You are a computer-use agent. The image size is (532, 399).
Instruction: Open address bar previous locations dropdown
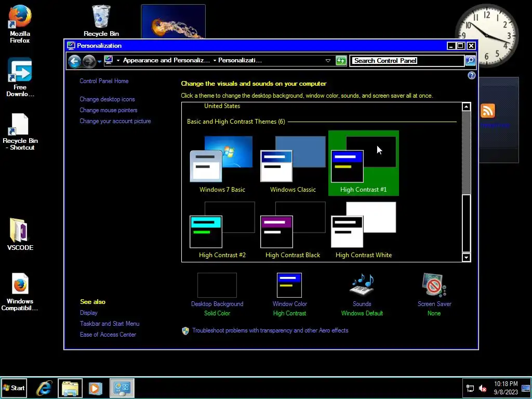(x=328, y=61)
